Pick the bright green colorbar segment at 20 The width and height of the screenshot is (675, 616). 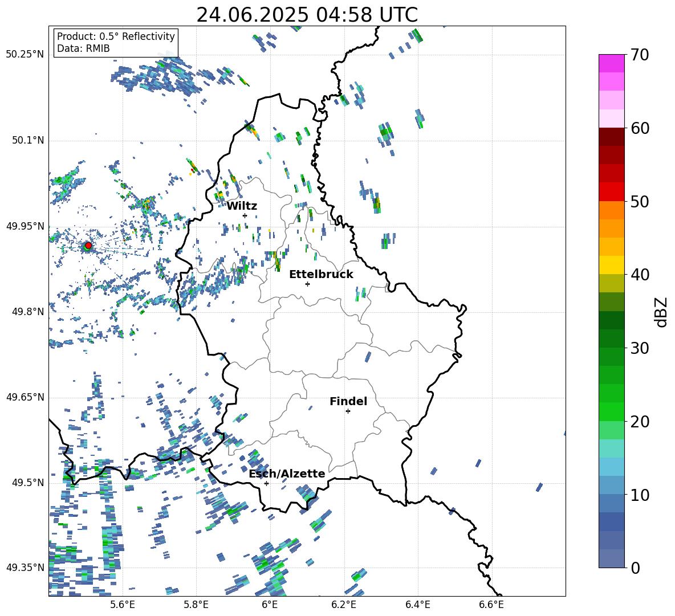[611, 411]
